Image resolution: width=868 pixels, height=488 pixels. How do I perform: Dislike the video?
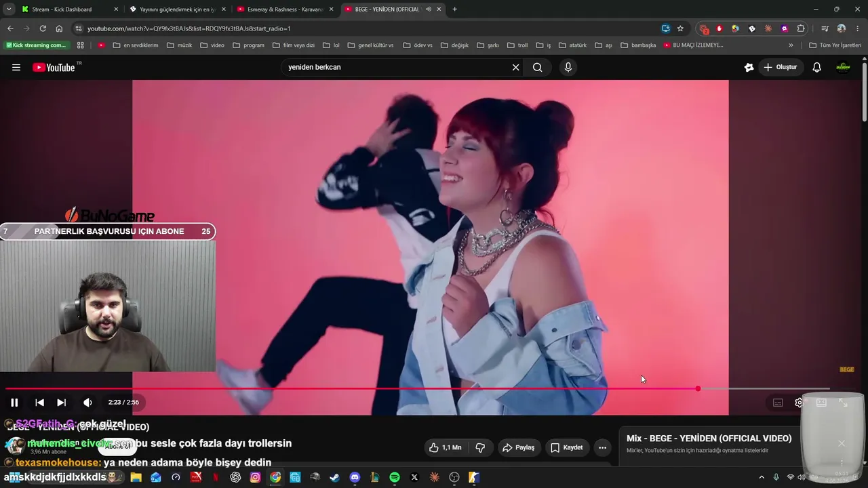click(480, 447)
